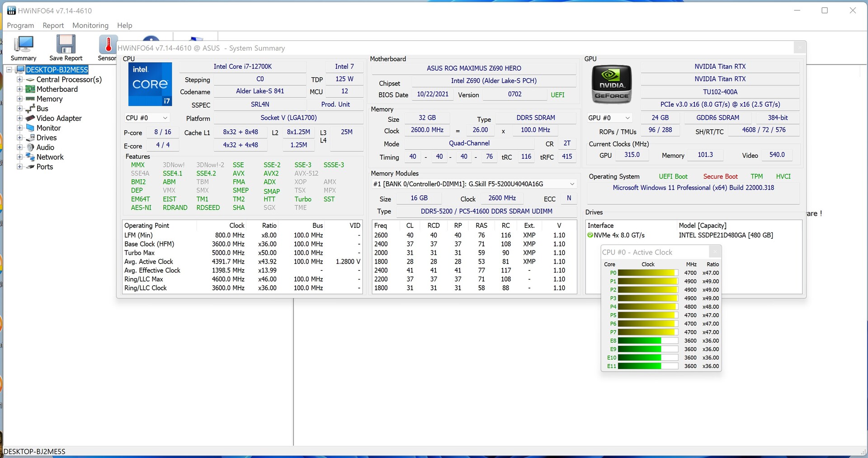
Task: Click the NVIDIA GeForce logo
Action: click(x=612, y=84)
